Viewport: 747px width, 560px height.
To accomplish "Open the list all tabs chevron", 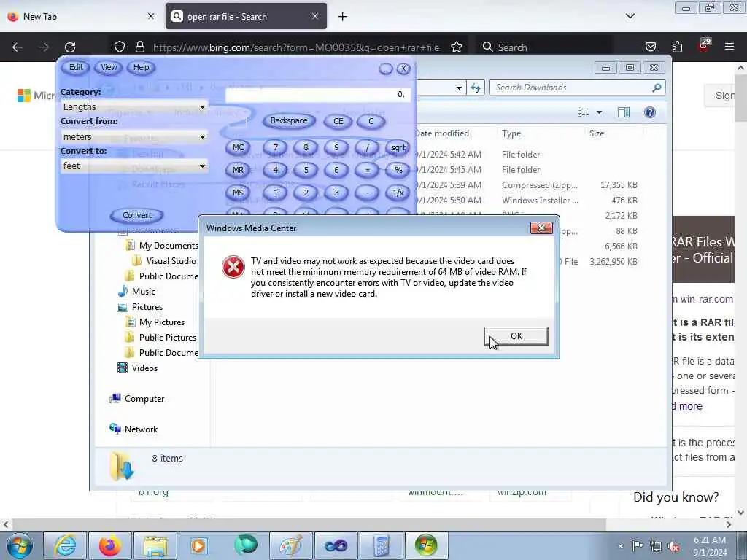I will (630, 16).
